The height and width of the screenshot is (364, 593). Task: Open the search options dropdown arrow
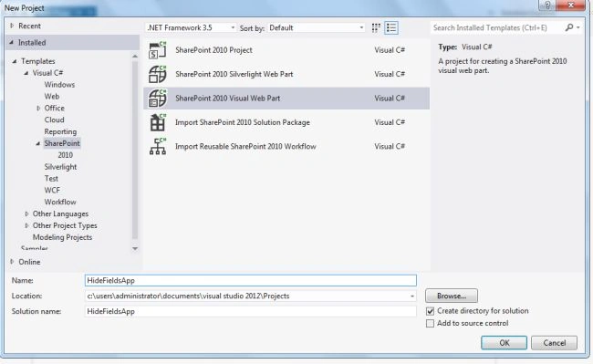pyautogui.click(x=577, y=27)
